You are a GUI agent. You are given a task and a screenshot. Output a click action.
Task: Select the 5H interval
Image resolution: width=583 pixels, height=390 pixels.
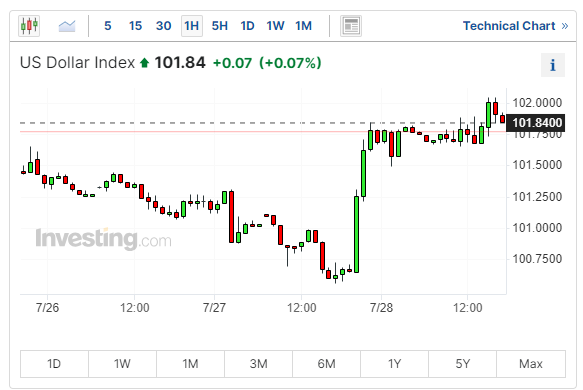220,26
